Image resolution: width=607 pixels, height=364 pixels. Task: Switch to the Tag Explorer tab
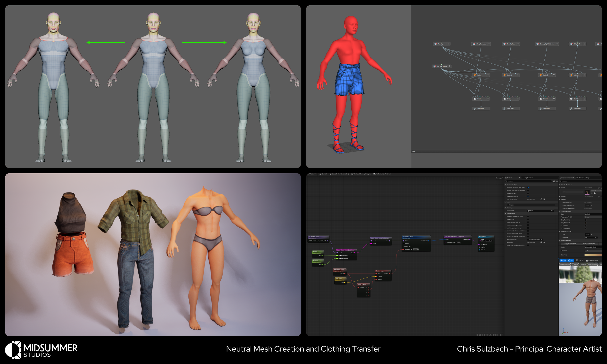pyautogui.click(x=528, y=178)
